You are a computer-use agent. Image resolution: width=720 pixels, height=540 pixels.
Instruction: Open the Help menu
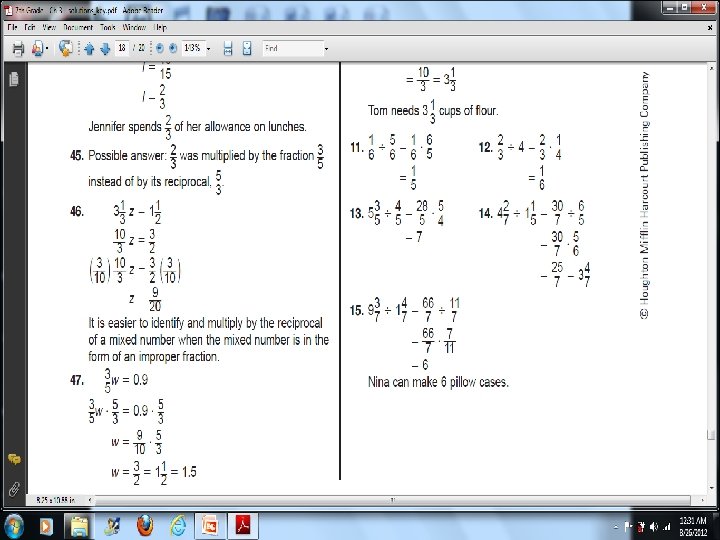coord(160,28)
